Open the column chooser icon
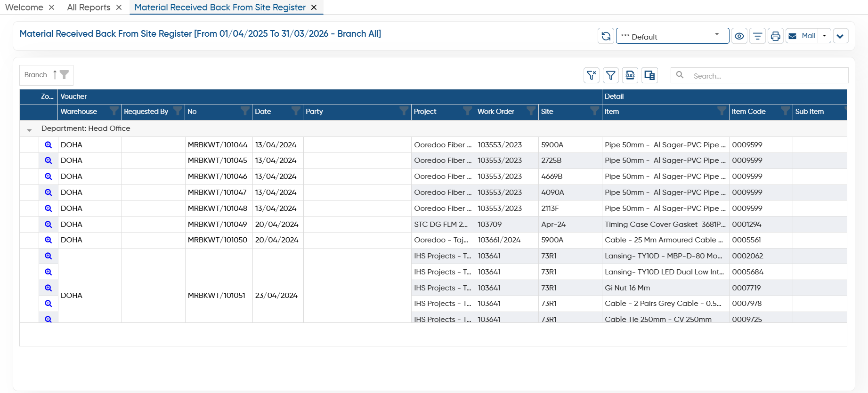This screenshot has width=868, height=393. point(649,75)
